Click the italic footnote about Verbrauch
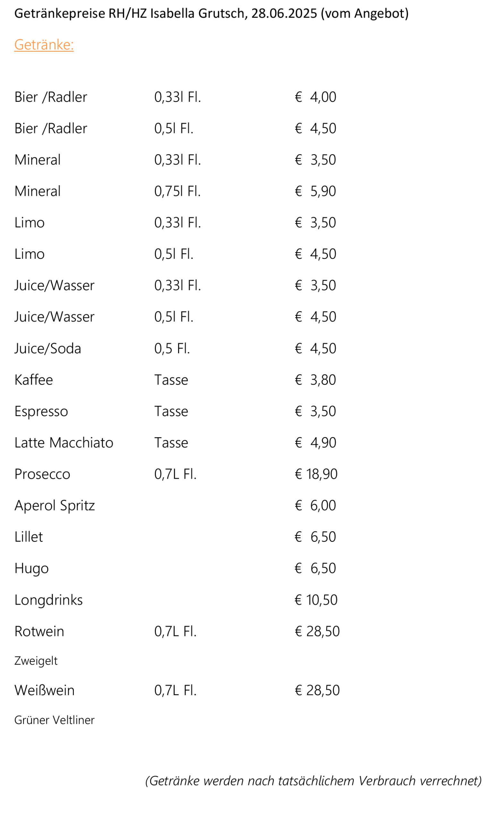 [x=313, y=781]
